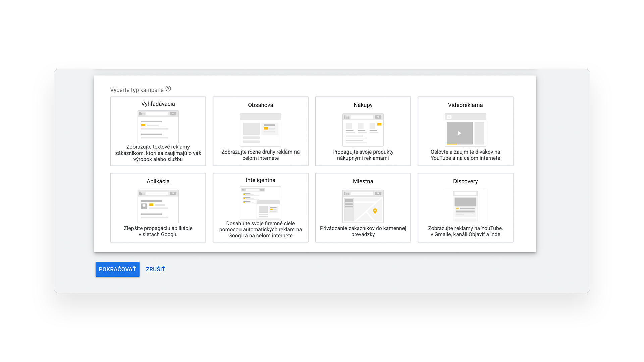Select the Miestna campaign map illustration
Viewport: 644px width, 362px height.
pos(363,206)
